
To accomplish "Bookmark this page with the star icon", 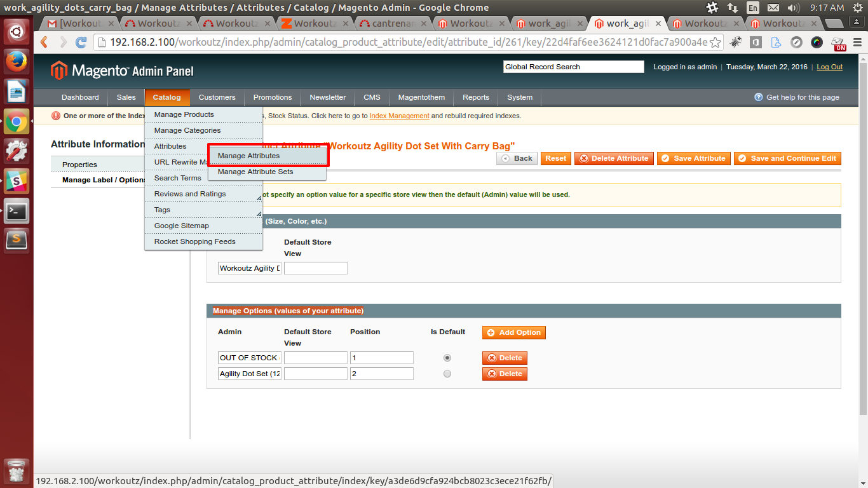I will pyautogui.click(x=715, y=43).
